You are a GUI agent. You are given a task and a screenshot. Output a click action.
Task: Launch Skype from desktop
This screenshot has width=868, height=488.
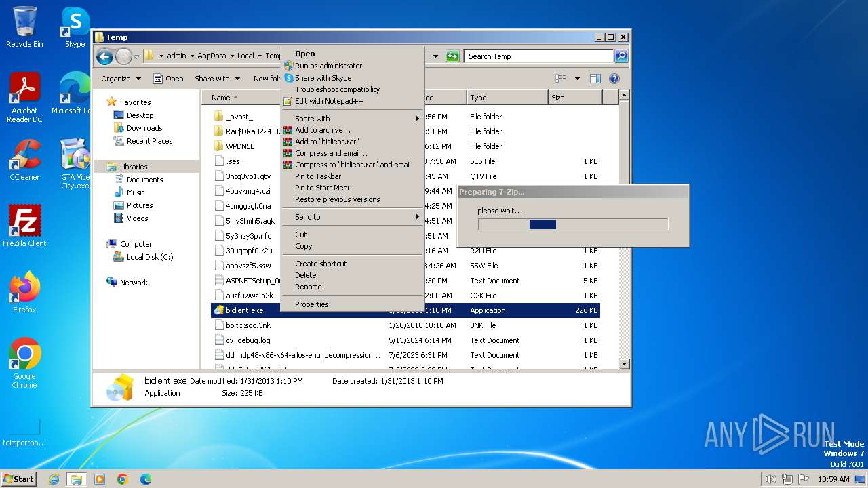[x=75, y=27]
